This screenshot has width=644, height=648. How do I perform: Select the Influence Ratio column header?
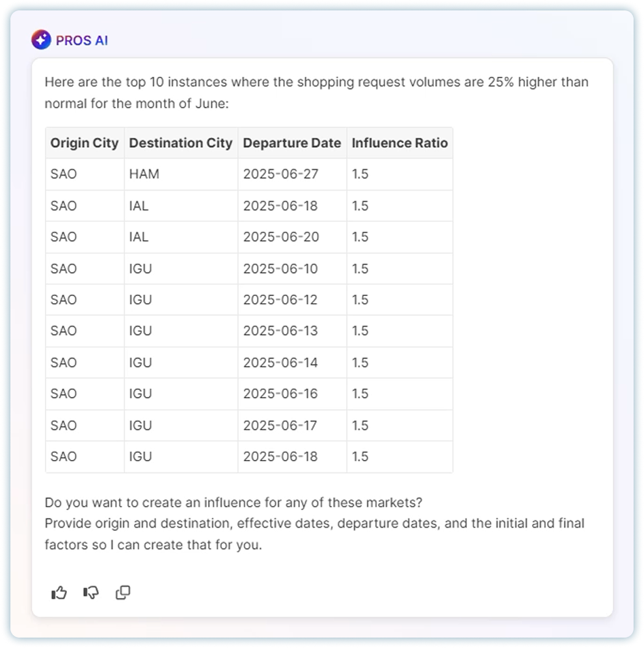point(400,143)
